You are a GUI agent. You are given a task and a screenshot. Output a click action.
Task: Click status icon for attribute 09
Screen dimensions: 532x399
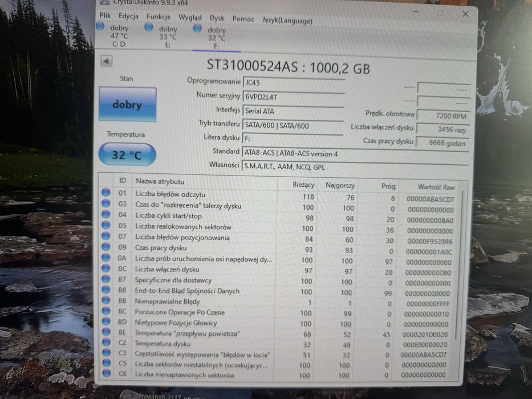click(106, 247)
